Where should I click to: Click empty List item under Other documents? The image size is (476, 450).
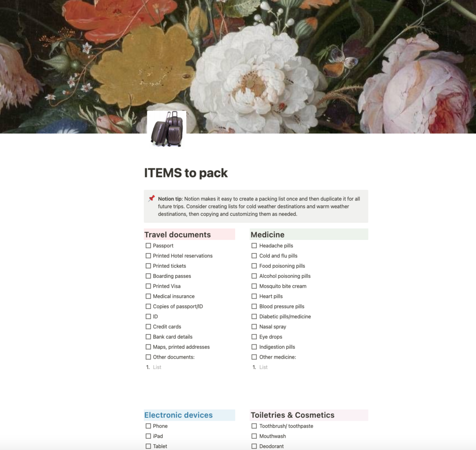157,367
